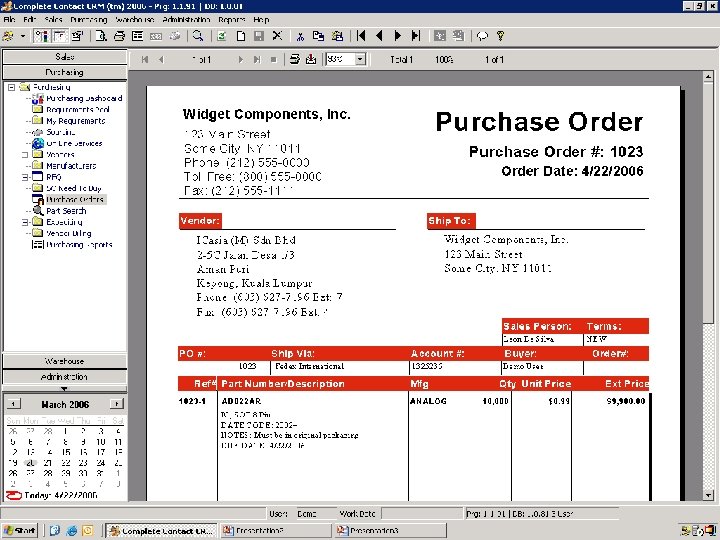
Task: Go to last record in main toolbar
Action: 416,36
